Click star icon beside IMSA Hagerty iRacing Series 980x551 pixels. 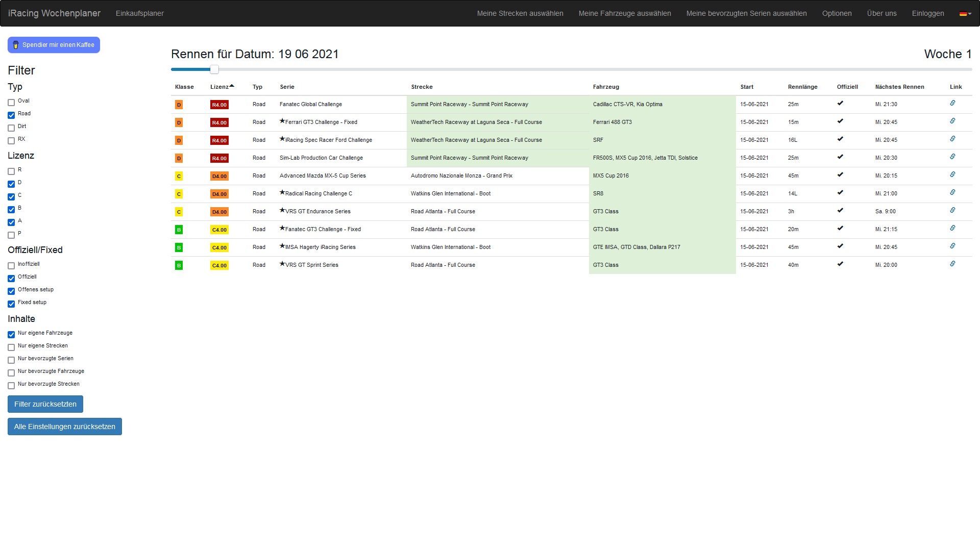click(282, 246)
